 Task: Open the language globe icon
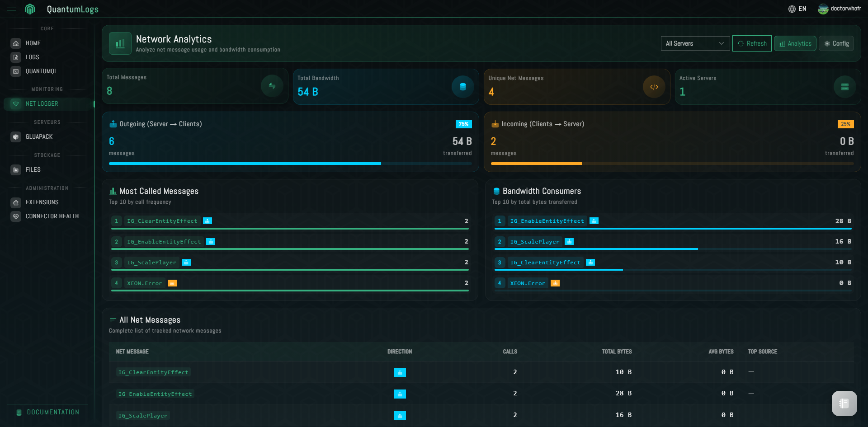(792, 9)
